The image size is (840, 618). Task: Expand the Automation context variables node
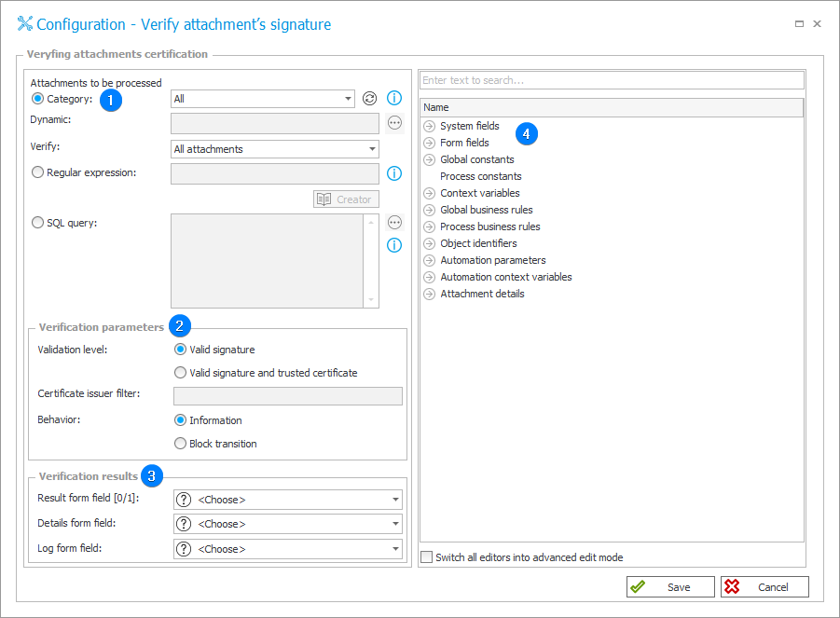coord(429,278)
